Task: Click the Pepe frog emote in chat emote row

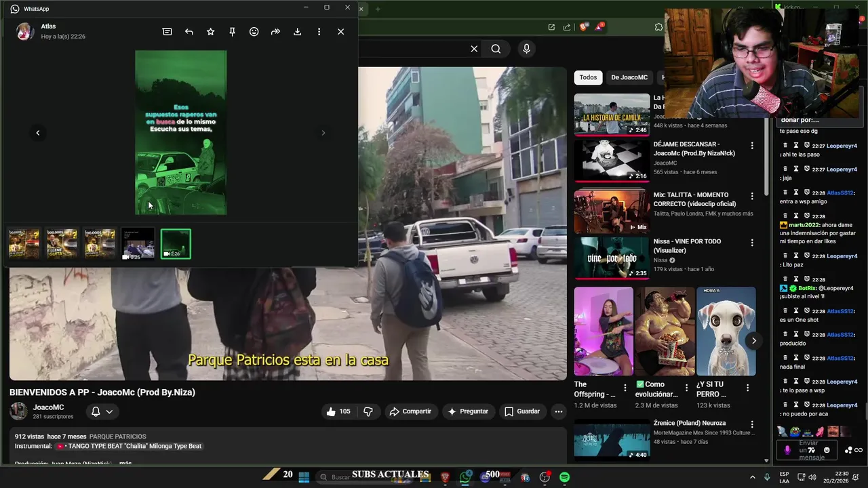Action: click(x=795, y=431)
